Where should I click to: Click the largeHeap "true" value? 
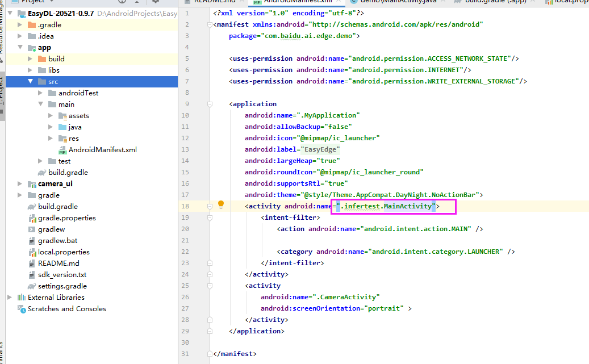coord(328,161)
